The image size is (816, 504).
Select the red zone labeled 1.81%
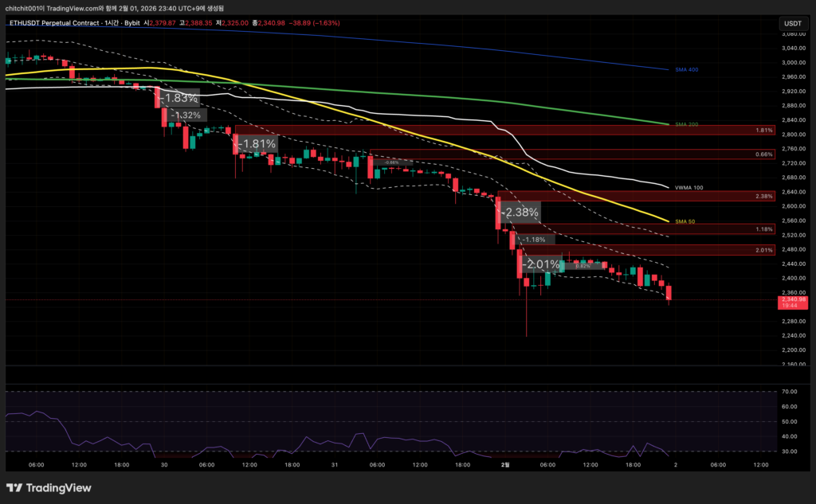pyautogui.click(x=502, y=130)
